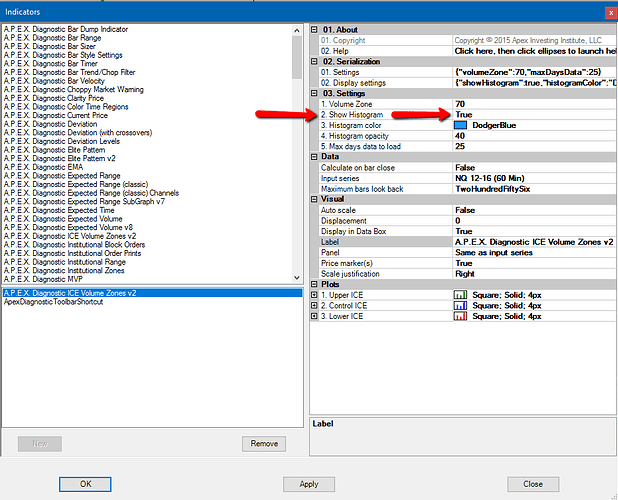The height and width of the screenshot is (500, 618).
Task: Click the Control ICE plot style icon
Action: (x=460, y=305)
